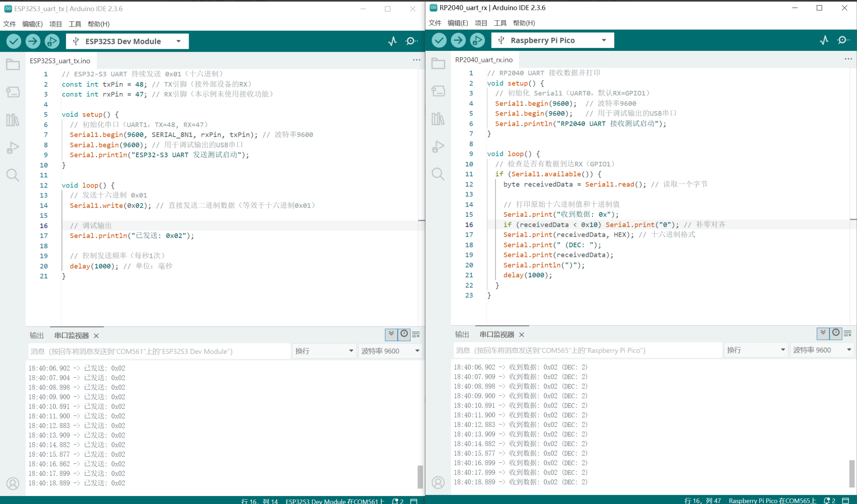Open 波特率 9600 dropdown in RP2040 monitor
857x504 pixels.
(822, 350)
